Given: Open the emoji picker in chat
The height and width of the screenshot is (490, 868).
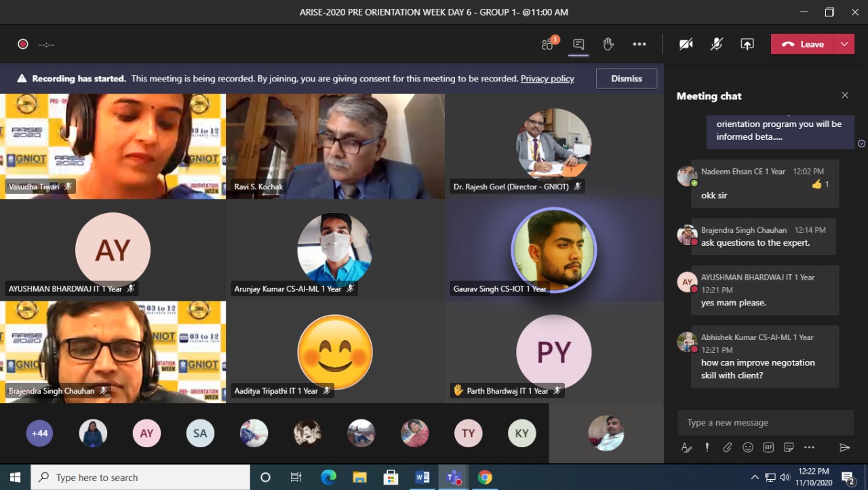Looking at the screenshot, I should [748, 447].
